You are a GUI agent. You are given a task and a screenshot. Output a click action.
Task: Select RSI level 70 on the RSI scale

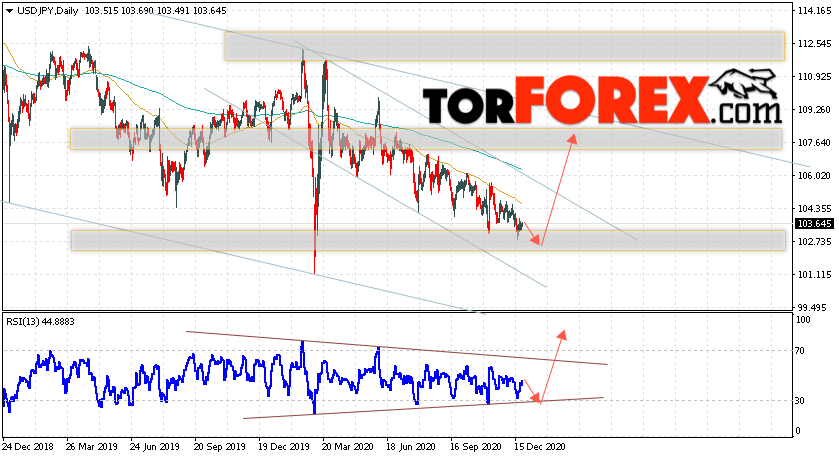(800, 351)
